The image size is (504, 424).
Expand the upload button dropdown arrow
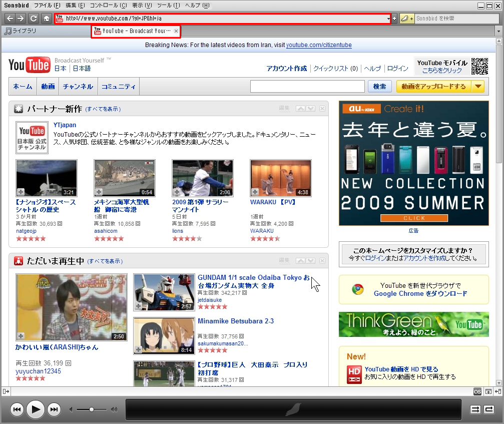tap(478, 87)
